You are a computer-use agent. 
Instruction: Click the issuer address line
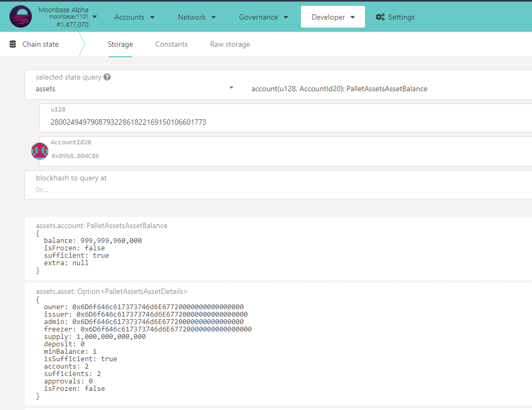pos(146,315)
